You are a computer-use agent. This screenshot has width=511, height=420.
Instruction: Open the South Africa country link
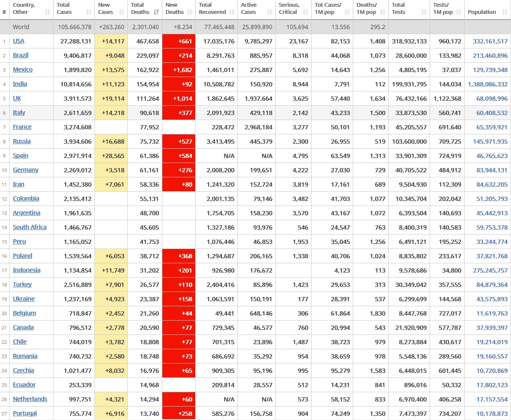pos(30,227)
